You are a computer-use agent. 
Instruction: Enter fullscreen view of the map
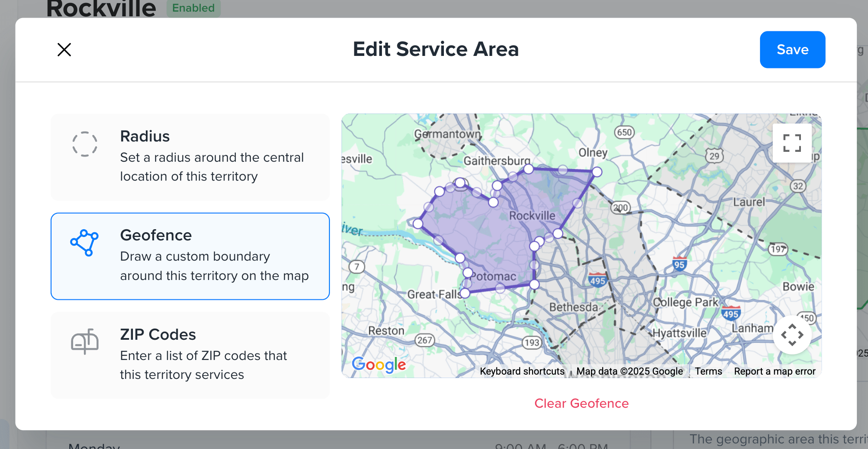pyautogui.click(x=792, y=143)
